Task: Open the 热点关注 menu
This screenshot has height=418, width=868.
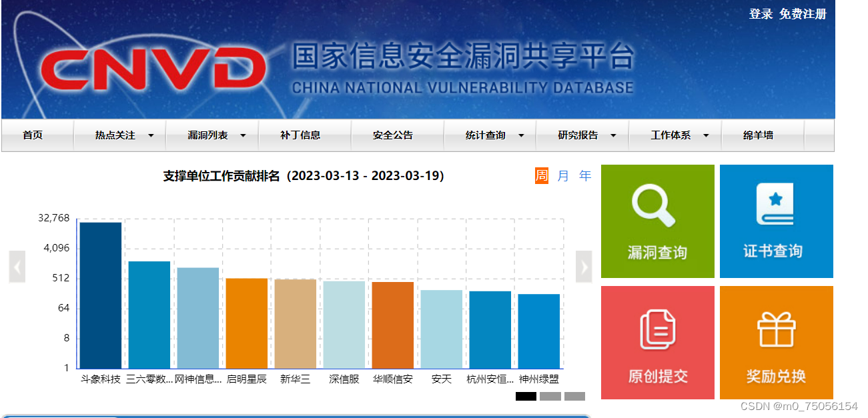Action: [115, 135]
